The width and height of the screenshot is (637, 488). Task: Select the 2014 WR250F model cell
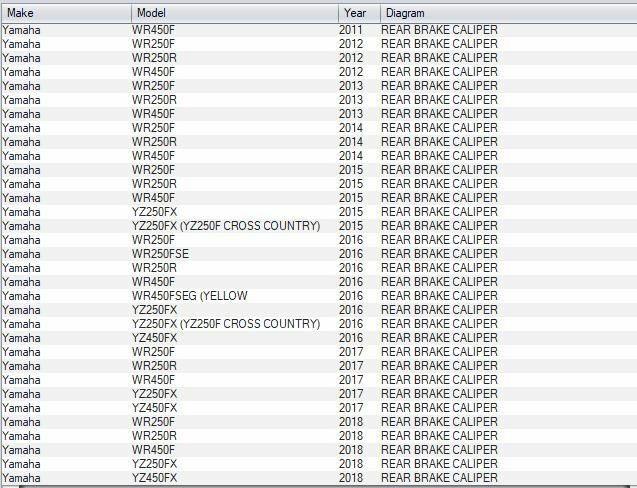[x=153, y=128]
